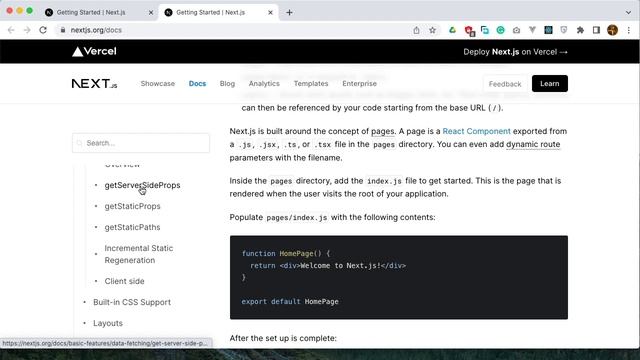Expand Built-in CSS Support section
The width and height of the screenshot is (640, 360).
(132, 302)
